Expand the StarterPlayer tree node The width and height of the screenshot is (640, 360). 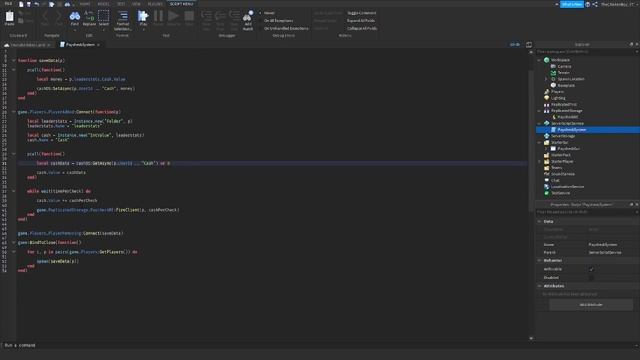540,162
